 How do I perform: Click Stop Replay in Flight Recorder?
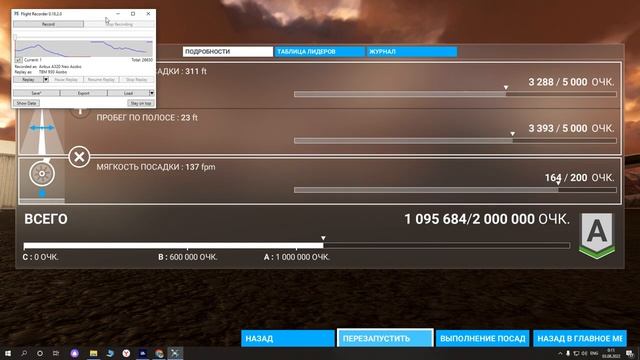136,80
